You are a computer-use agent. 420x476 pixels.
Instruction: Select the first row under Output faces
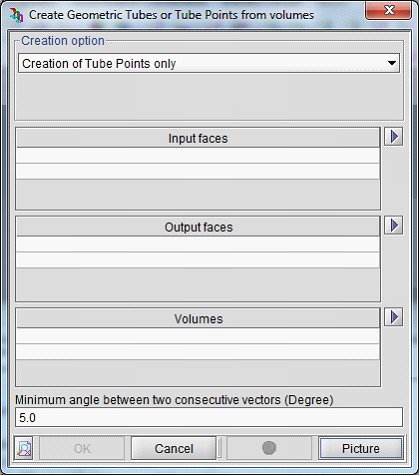point(198,244)
